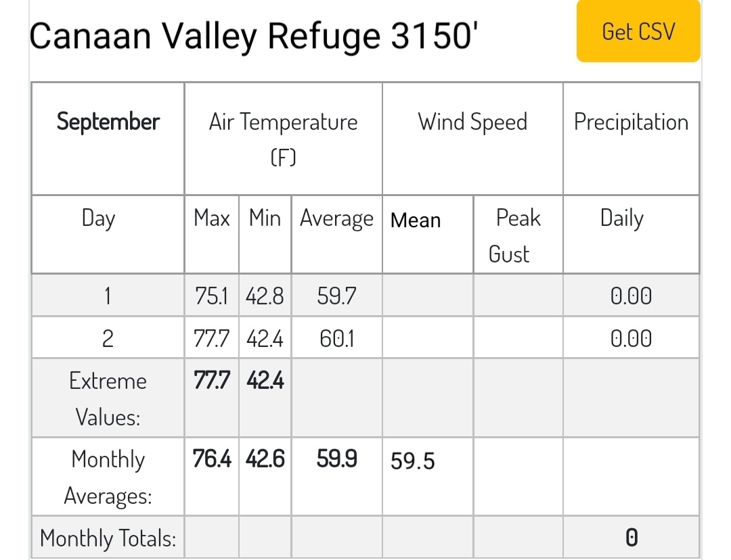
Task: Select the Daily precipitation subheader
Action: 632,234
